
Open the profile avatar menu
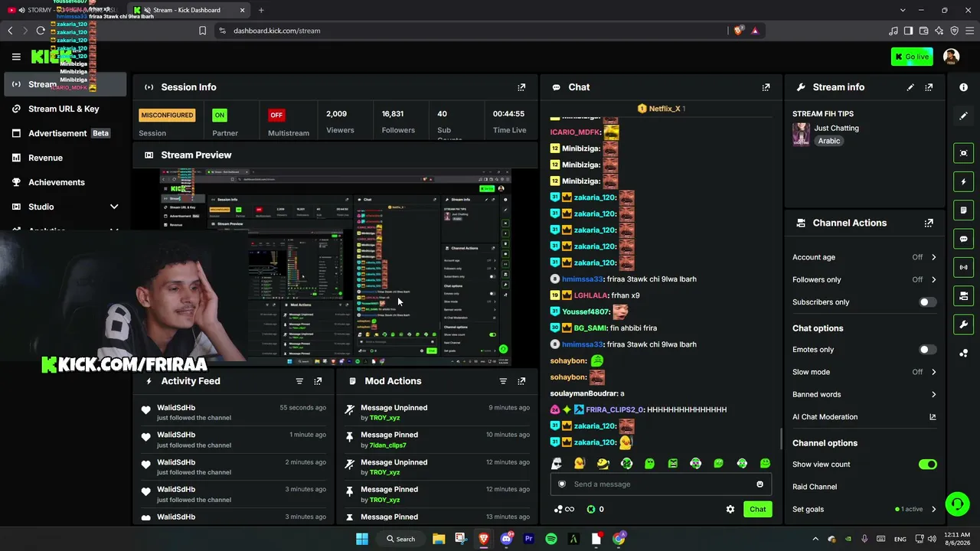pos(951,57)
